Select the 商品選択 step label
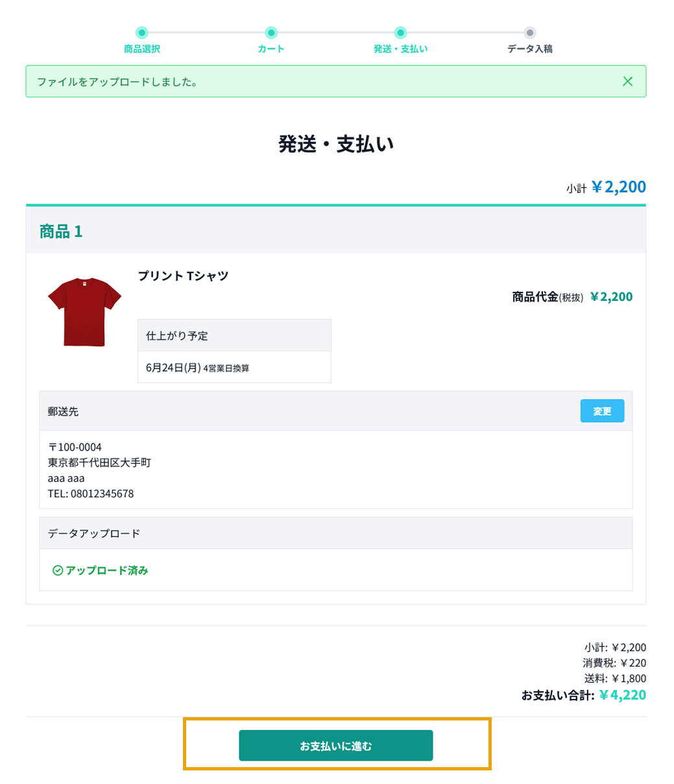Image resolution: width=674 pixels, height=784 pixels. tap(142, 49)
